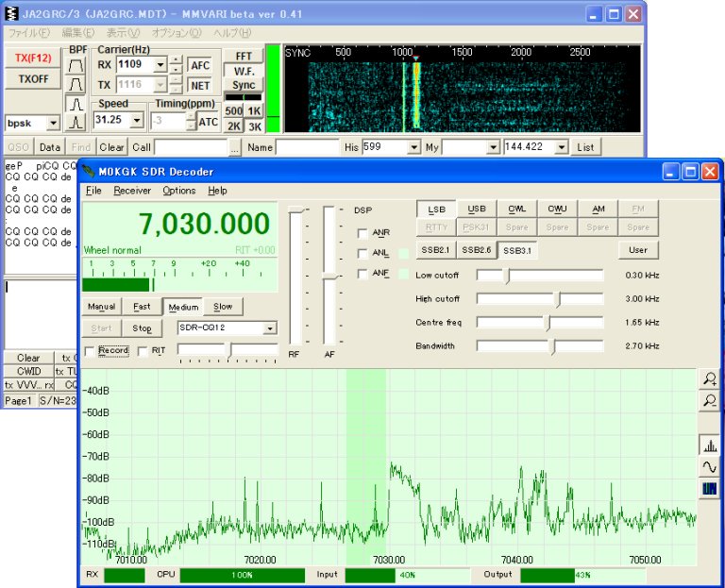725x588 pixels.
Task: Open the File menu in SDR Decoder
Action: [93, 191]
